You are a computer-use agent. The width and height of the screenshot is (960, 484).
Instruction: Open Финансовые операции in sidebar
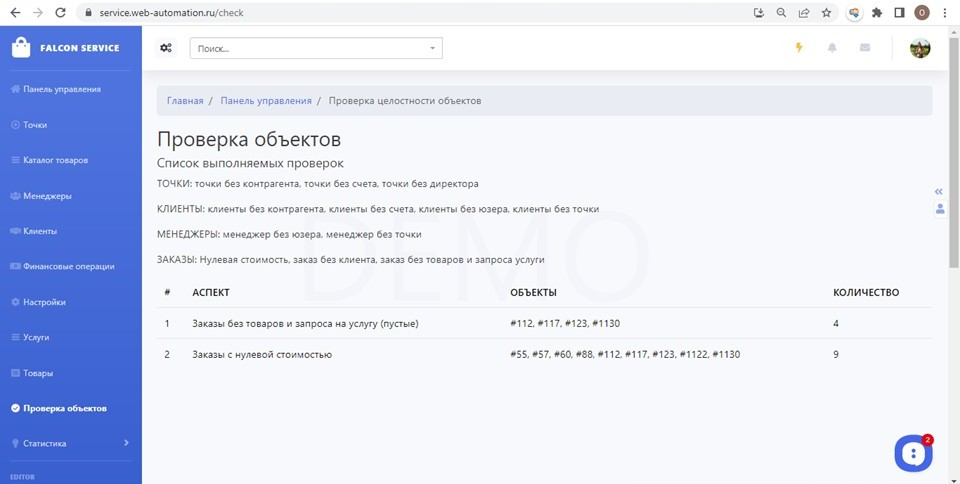click(x=62, y=267)
